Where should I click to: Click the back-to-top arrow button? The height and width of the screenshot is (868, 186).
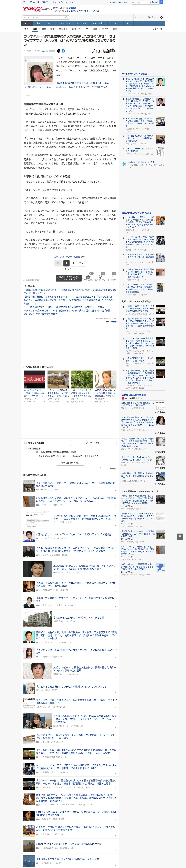click(x=180, y=536)
